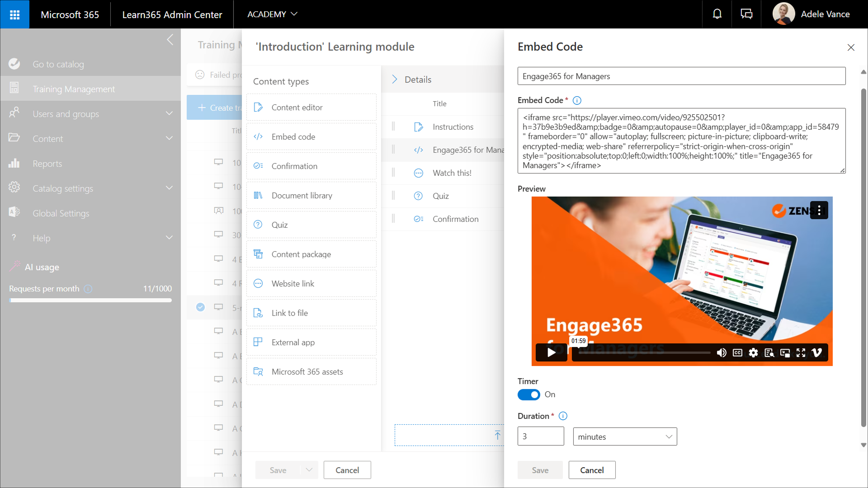868x488 pixels.
Task: Click the Duration number input field
Action: tap(540, 436)
